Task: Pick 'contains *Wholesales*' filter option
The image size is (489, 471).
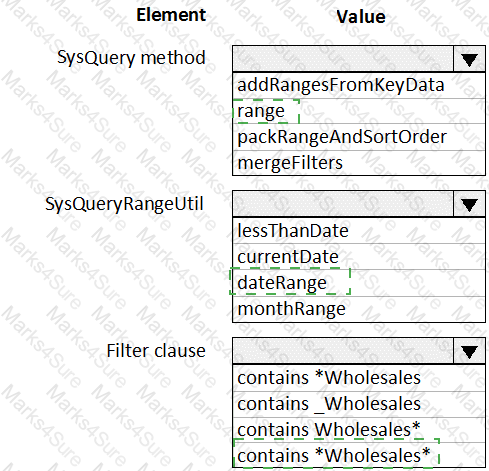Action: pyautogui.click(x=359, y=455)
